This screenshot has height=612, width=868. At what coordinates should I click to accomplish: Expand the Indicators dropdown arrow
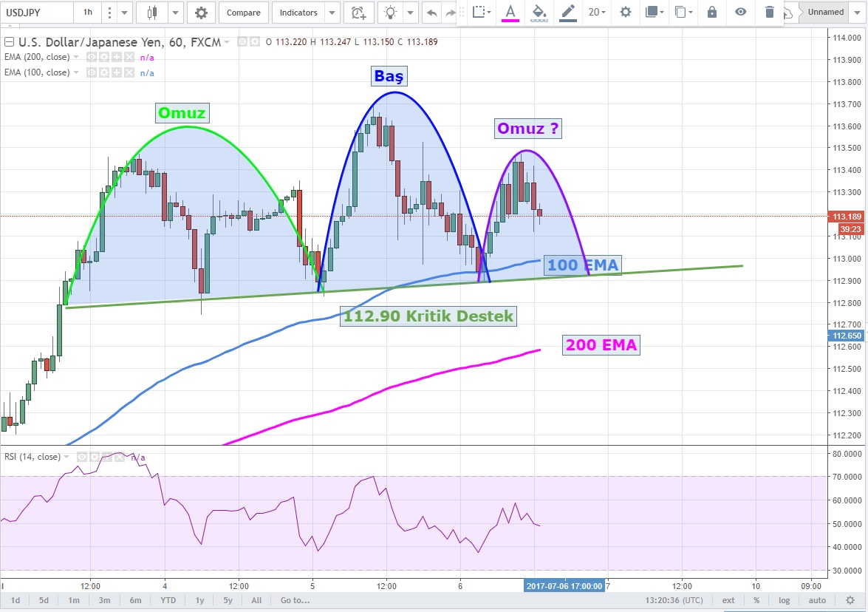tap(332, 13)
